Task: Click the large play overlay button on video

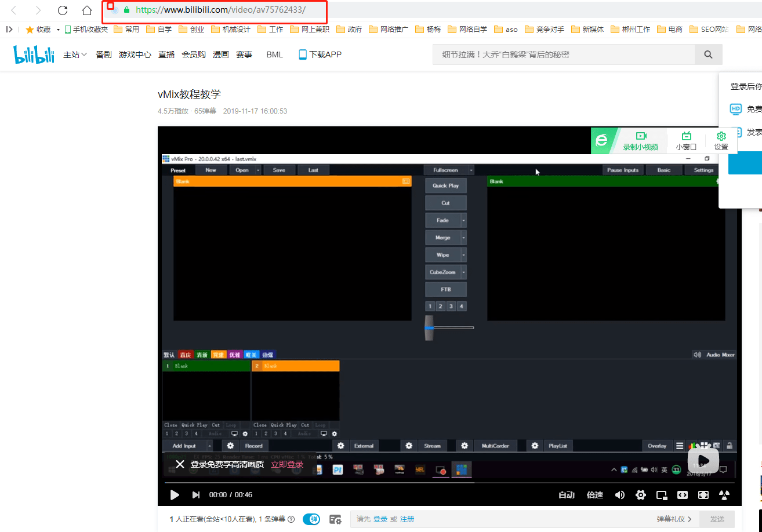Action: point(703,461)
